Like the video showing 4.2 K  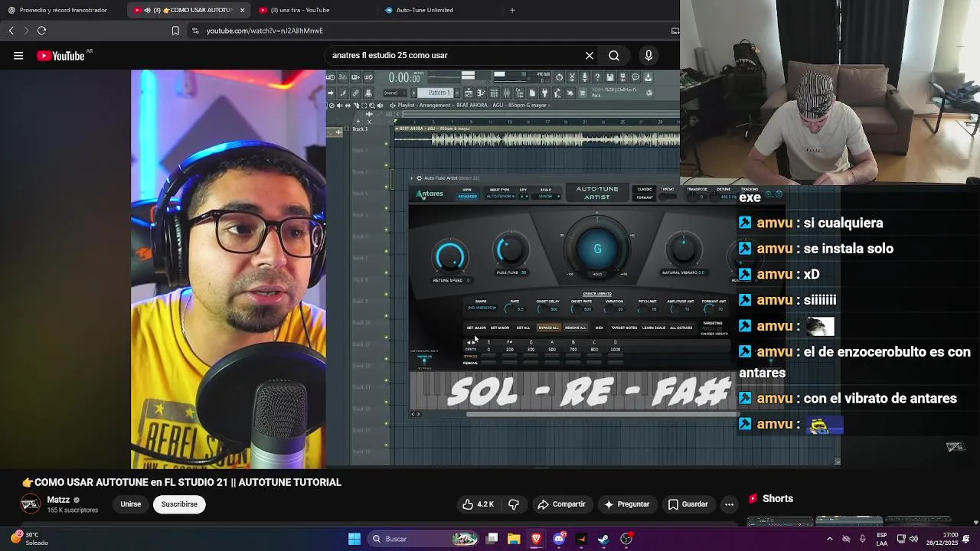[x=478, y=504]
